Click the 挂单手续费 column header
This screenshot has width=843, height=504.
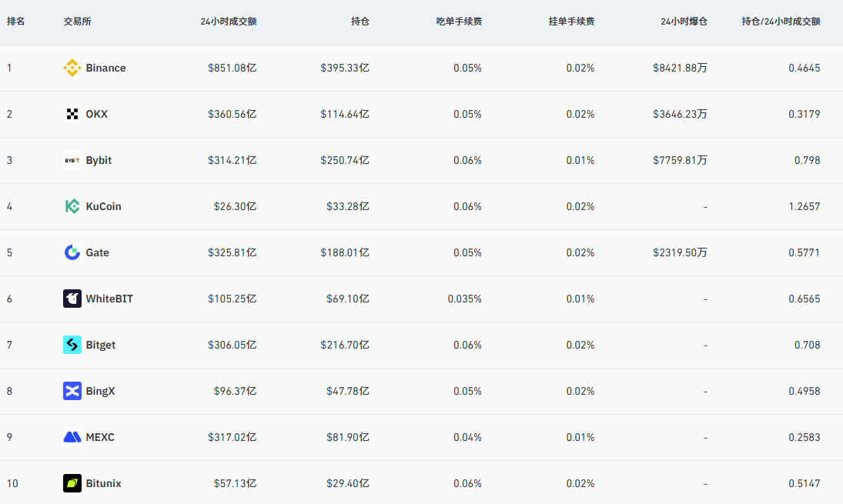click(570, 22)
